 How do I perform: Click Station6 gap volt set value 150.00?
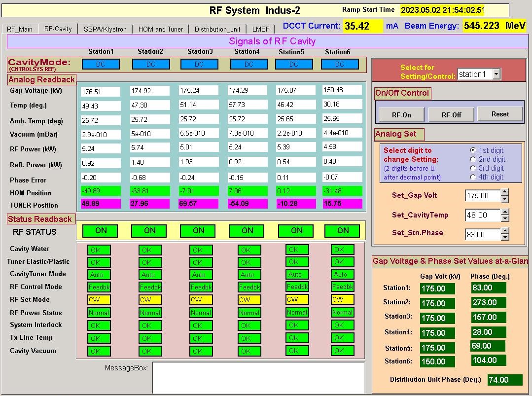click(437, 361)
